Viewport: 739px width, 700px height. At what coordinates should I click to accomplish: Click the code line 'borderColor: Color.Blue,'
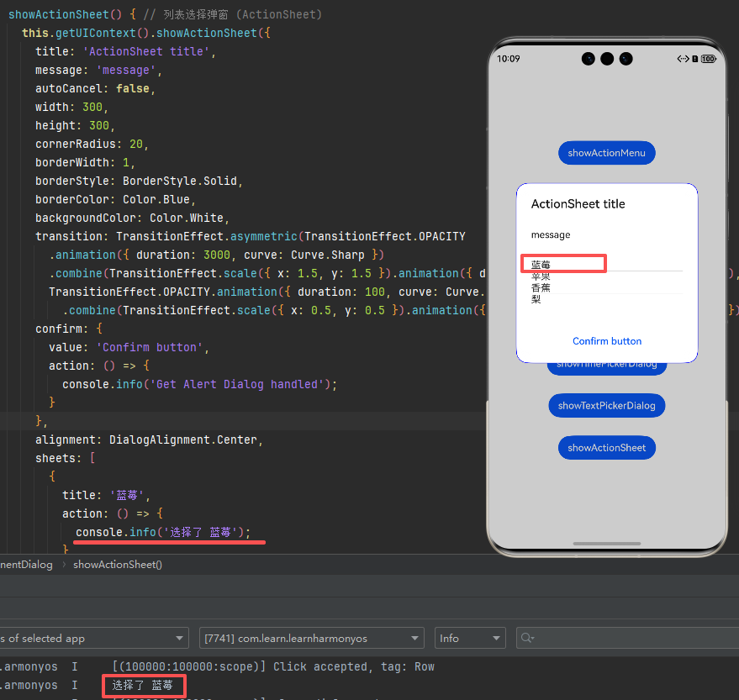115,200
